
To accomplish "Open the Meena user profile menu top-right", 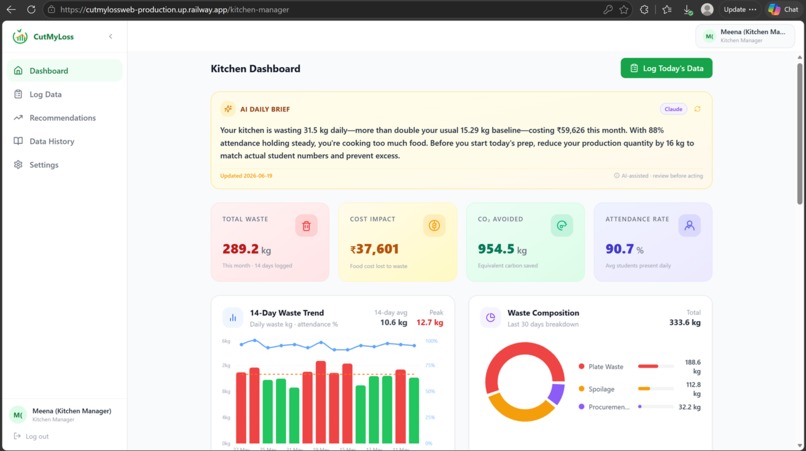I will (x=745, y=36).
